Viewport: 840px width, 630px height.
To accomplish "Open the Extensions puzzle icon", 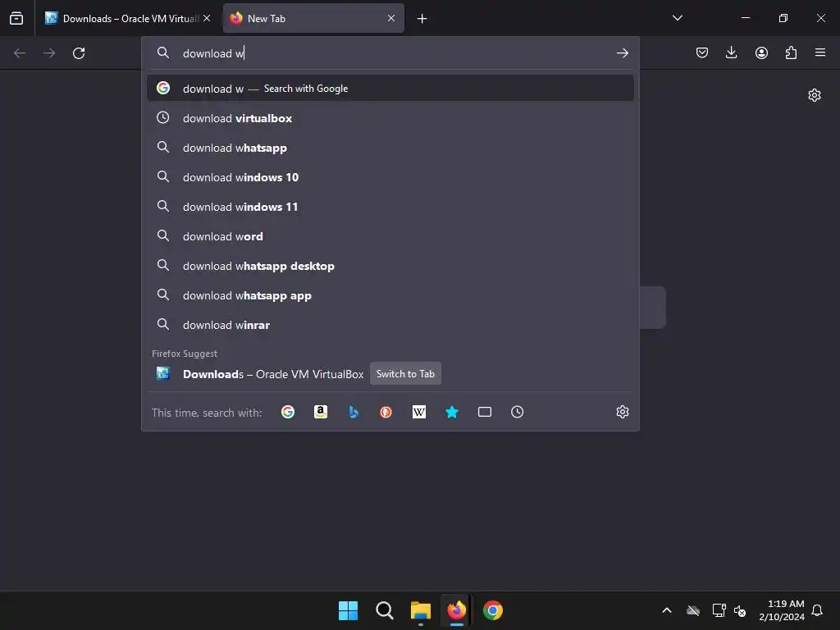I will coord(791,52).
